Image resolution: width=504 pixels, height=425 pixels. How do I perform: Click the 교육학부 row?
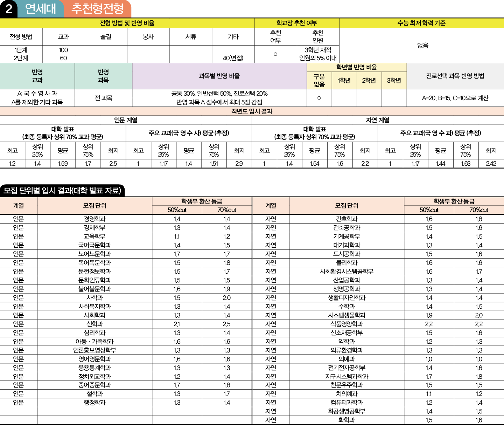pyautogui.click(x=126, y=237)
